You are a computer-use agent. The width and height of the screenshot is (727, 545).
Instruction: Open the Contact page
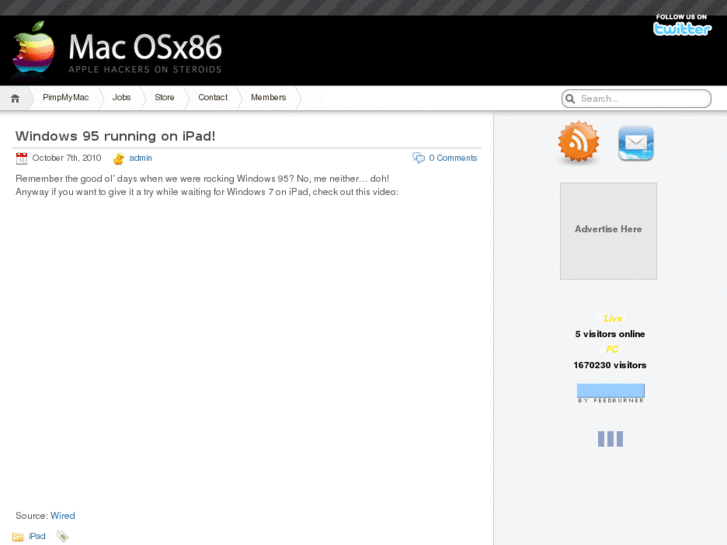coord(213,97)
